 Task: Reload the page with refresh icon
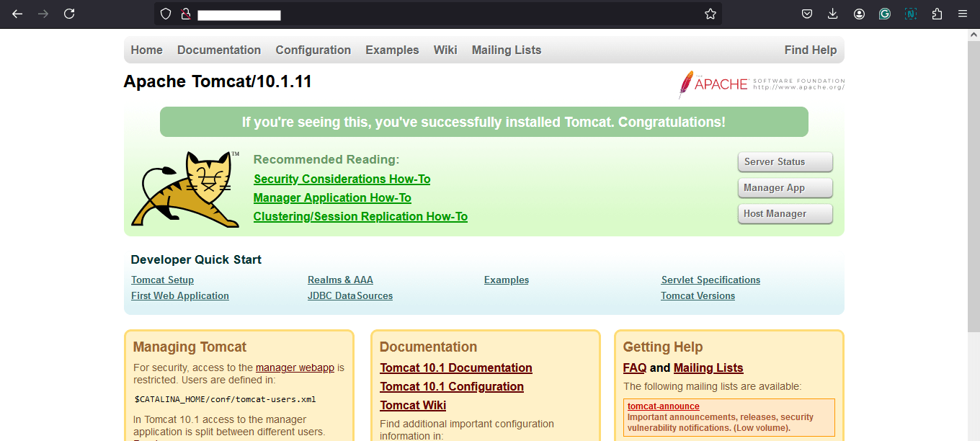[69, 14]
